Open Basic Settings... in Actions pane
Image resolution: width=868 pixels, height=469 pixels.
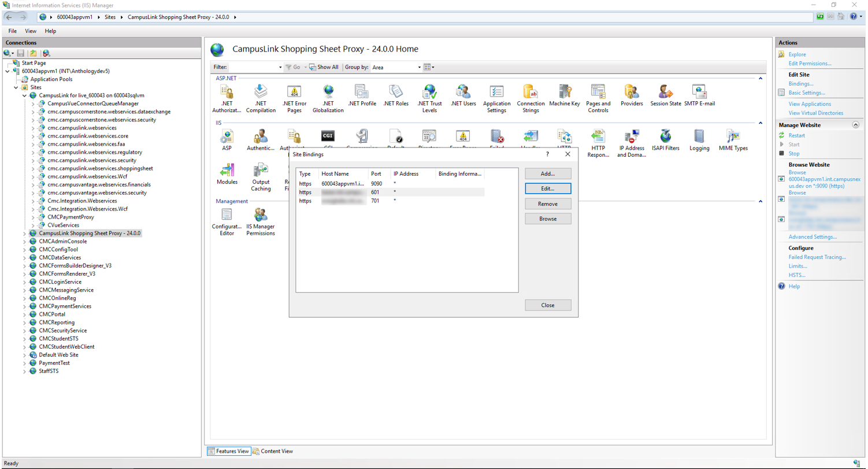click(x=807, y=93)
